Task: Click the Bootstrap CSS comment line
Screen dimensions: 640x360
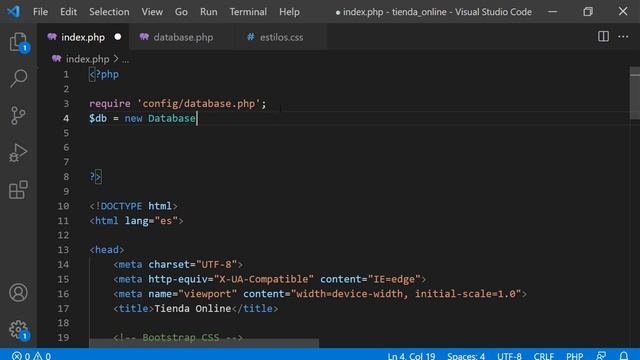Action: coord(178,337)
